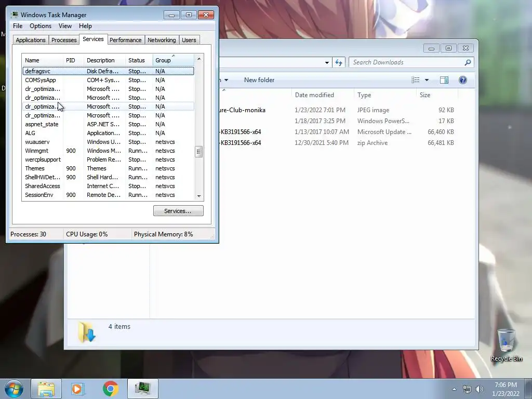Open Google Chrome from the taskbar
The image size is (532, 399).
click(x=110, y=389)
